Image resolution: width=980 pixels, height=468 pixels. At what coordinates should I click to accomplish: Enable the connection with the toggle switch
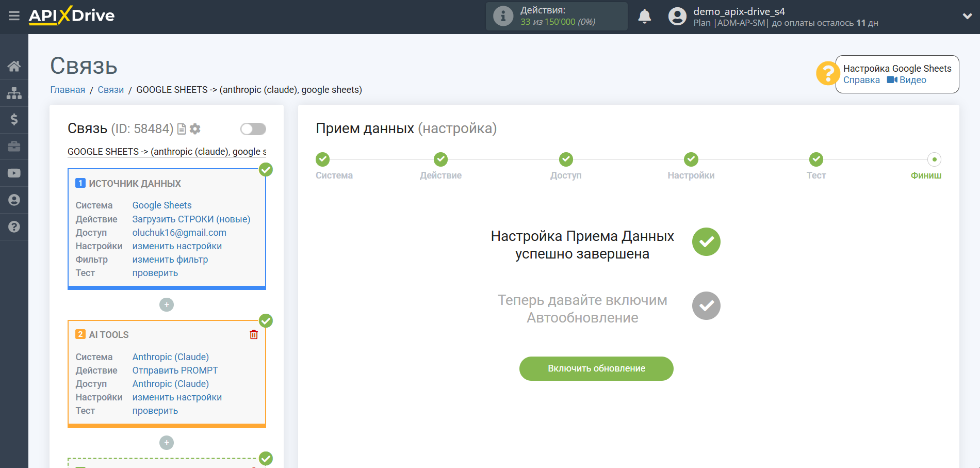point(253,129)
